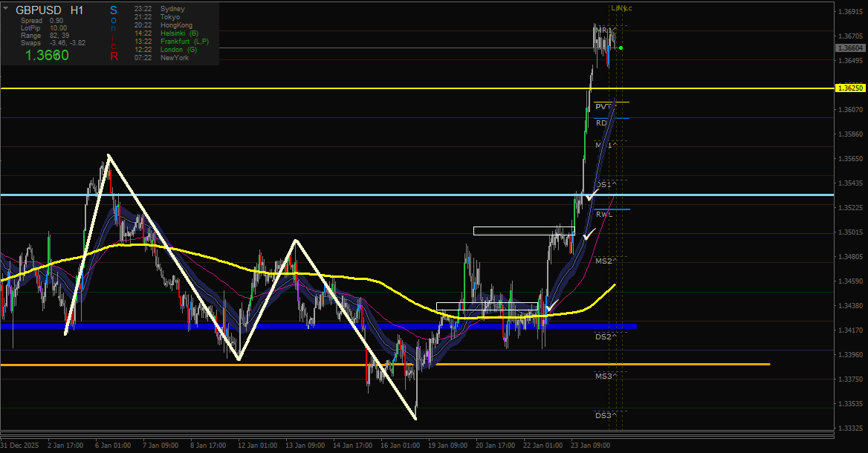Click the 23 Jan 09:00 time label
The height and width of the screenshot is (453, 868).
tap(591, 446)
